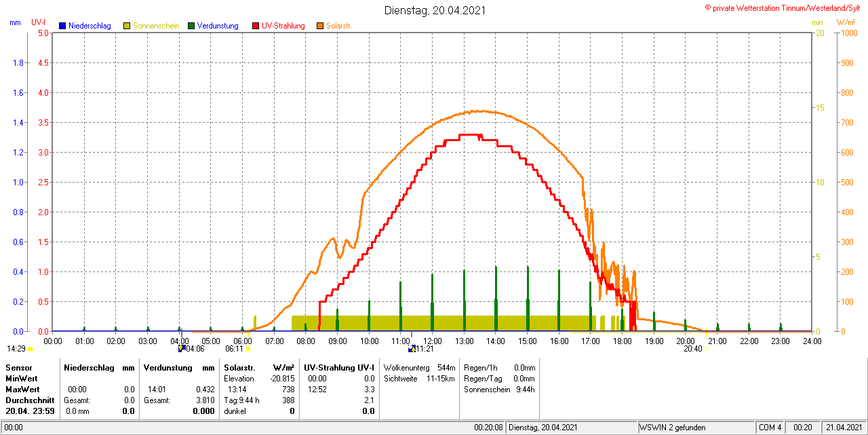The width and height of the screenshot is (868, 435).
Task: Click the Sonnenschein 9:44h entry
Action: click(500, 390)
